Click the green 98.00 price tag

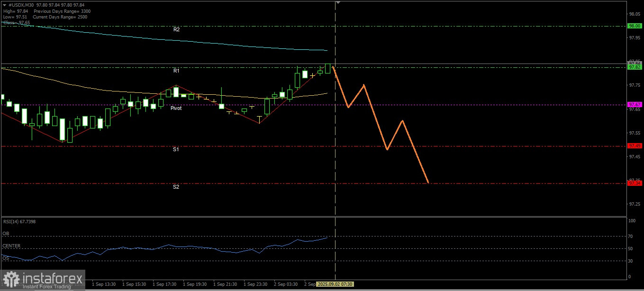click(x=635, y=26)
